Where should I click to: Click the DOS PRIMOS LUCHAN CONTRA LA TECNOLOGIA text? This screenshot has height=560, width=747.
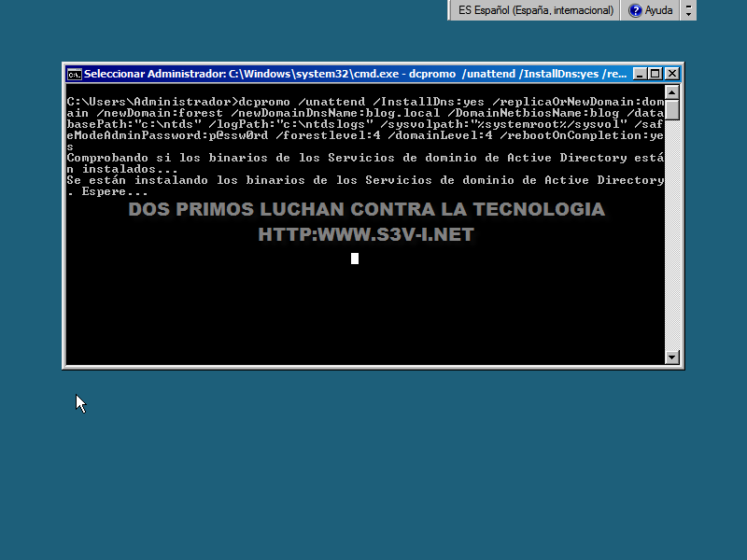pyautogui.click(x=366, y=209)
